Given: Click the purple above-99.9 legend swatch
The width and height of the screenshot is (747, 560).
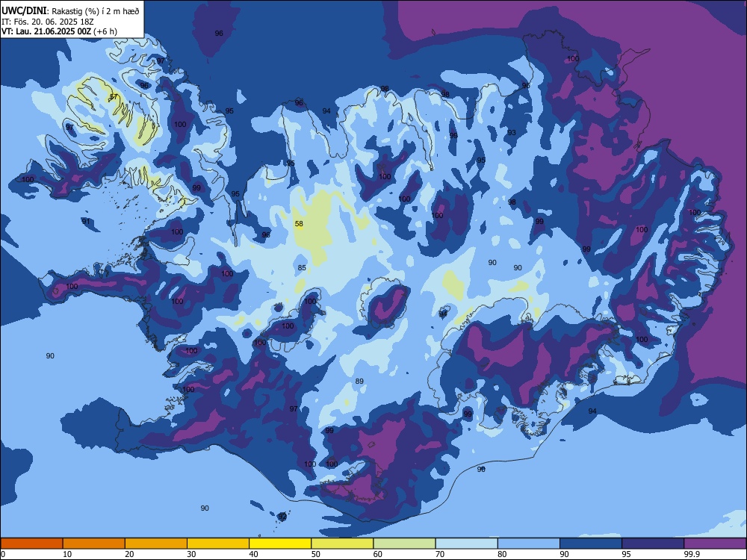Looking at the screenshot, I should [715, 544].
